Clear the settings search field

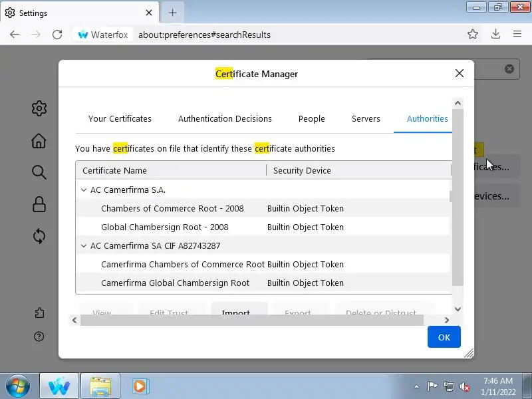click(509, 69)
